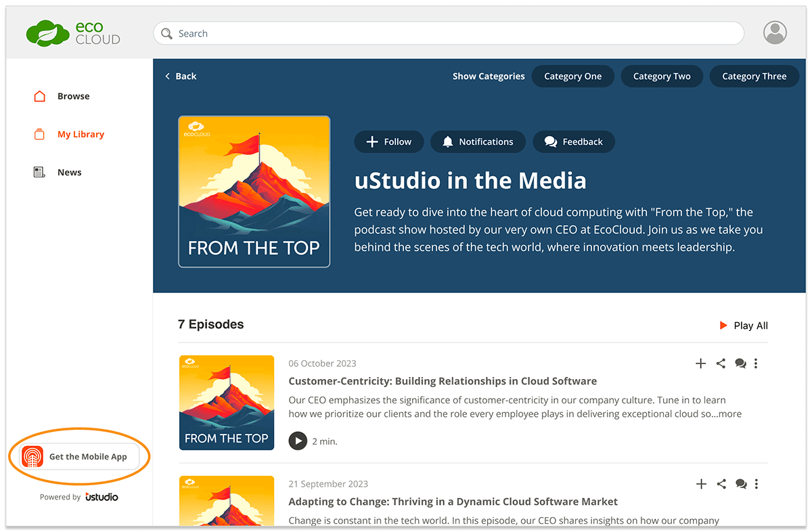The height and width of the screenshot is (532, 812).
Task: Open the three-dot menu of the Adapting to Change episode
Action: click(757, 484)
